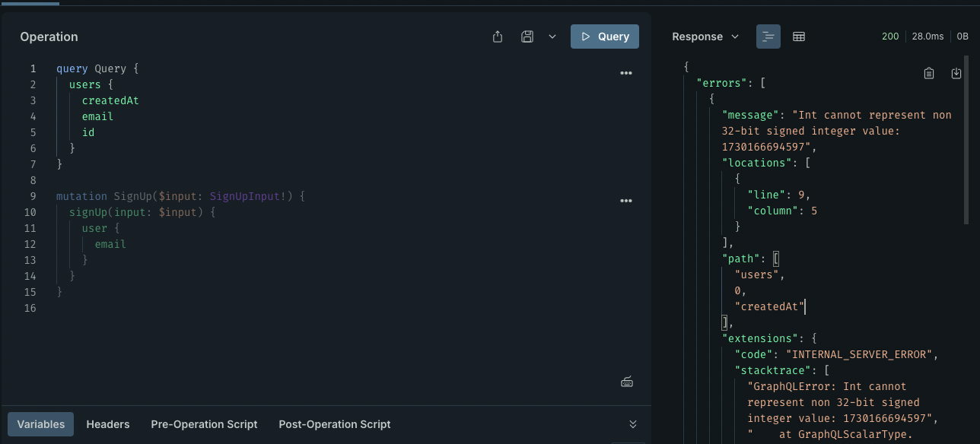Switch to the Headers tab
Viewport: 980px width, 444px height.
point(108,424)
